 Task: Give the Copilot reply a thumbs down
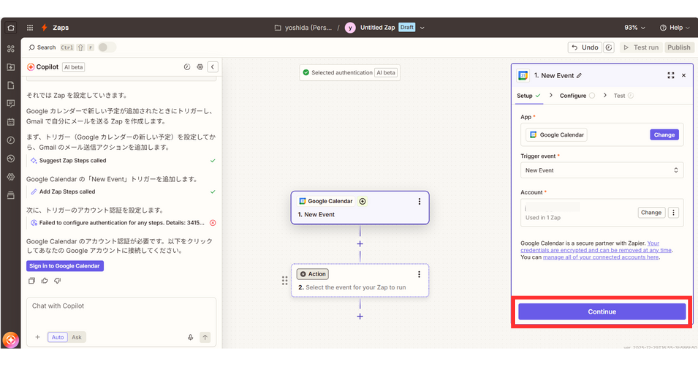click(57, 281)
